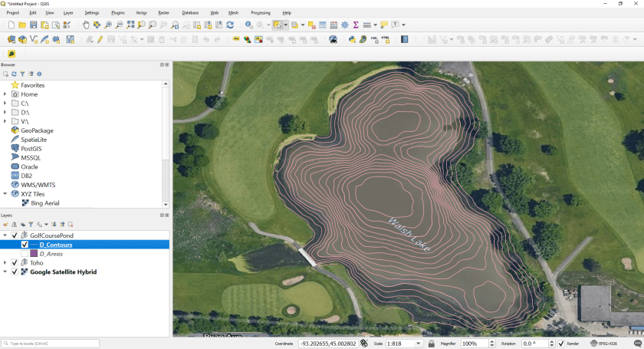Viewport: 644px width, 349px height.
Task: Click the Save Project floppy disk icon
Action: coord(34,25)
